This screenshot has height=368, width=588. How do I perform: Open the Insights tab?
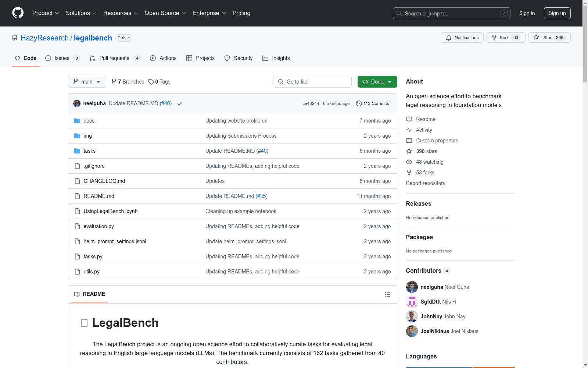(x=276, y=58)
